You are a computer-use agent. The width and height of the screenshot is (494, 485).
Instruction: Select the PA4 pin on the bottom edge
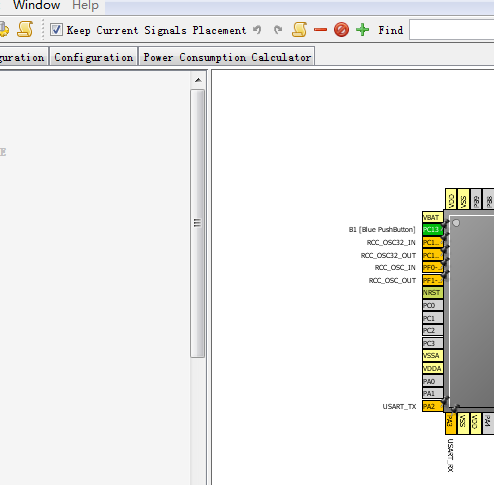tap(488, 423)
